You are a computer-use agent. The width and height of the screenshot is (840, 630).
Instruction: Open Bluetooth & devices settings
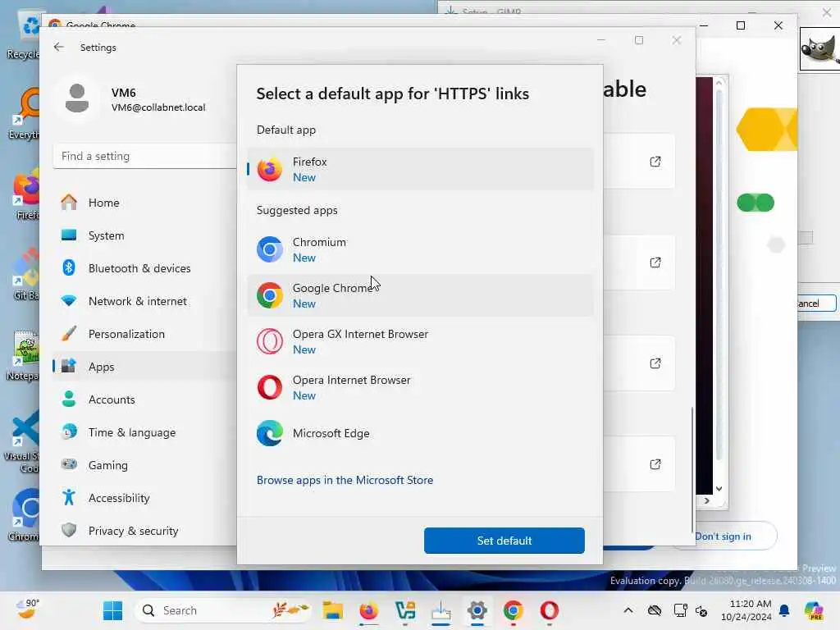[144, 268]
